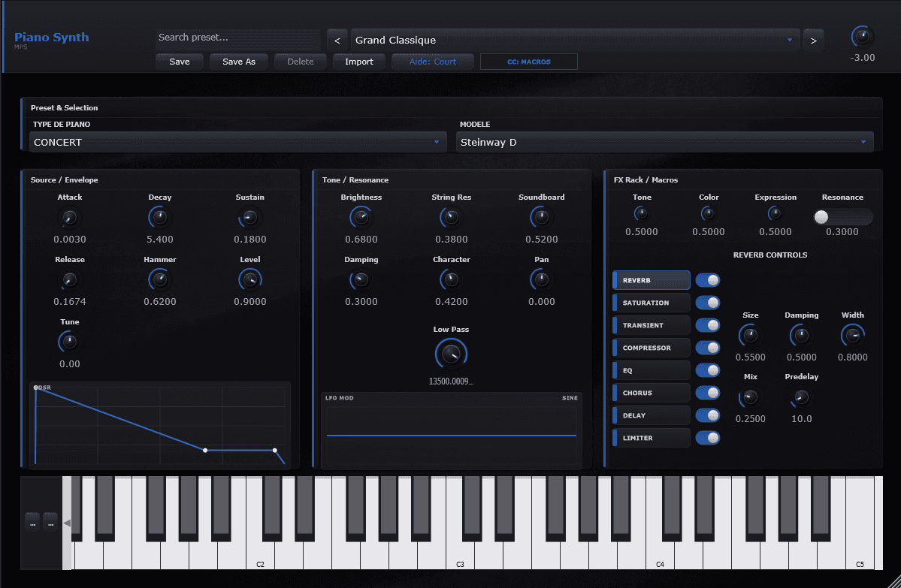
Task: Click the Search preset input field
Action: 238,38
